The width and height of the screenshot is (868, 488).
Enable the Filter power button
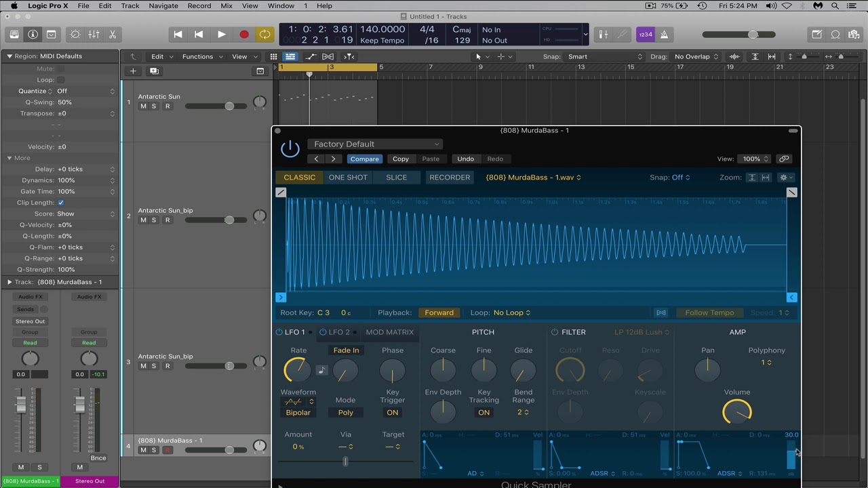(555, 332)
